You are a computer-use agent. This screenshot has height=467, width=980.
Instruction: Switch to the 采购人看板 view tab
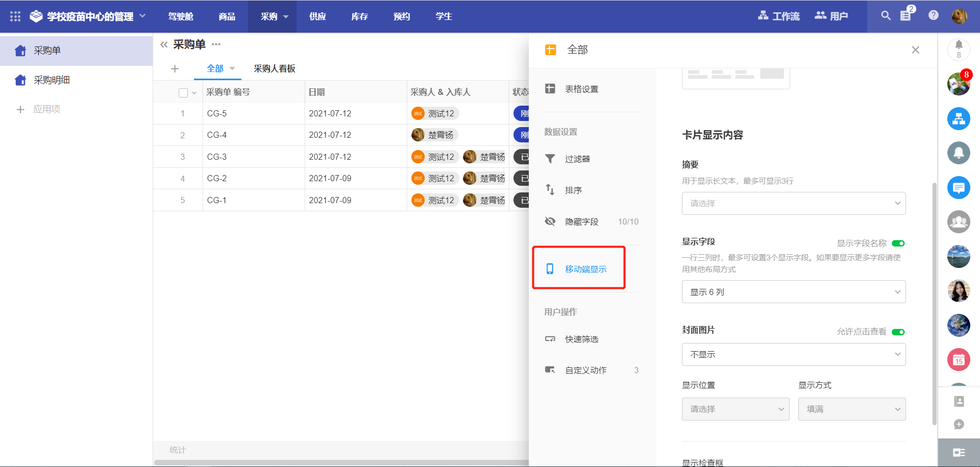click(274, 69)
